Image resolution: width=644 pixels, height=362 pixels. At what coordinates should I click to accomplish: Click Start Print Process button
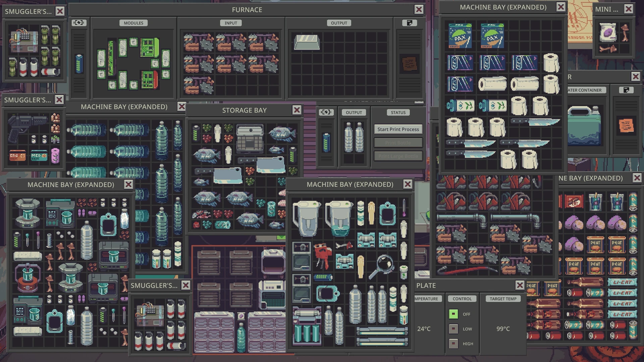click(x=398, y=129)
